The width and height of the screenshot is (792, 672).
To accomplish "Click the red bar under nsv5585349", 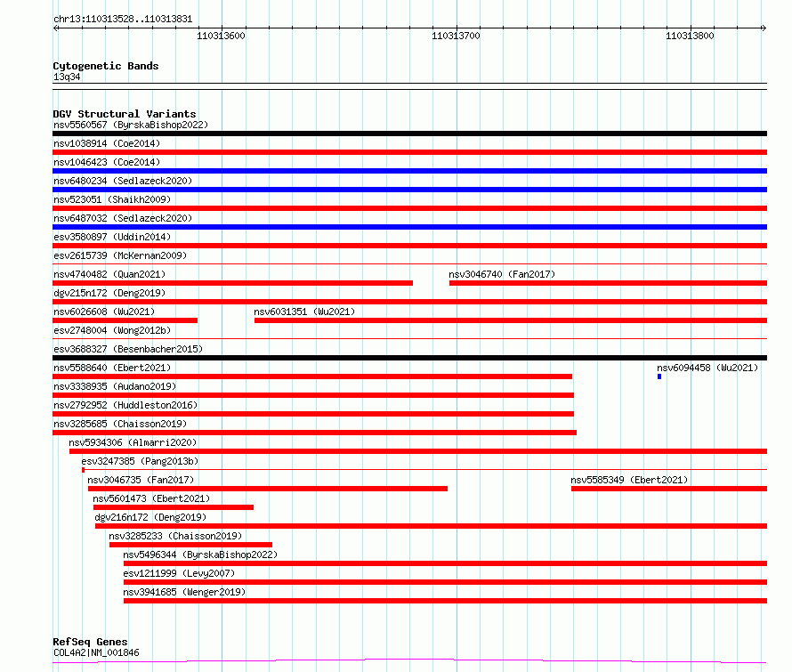I will [x=669, y=489].
